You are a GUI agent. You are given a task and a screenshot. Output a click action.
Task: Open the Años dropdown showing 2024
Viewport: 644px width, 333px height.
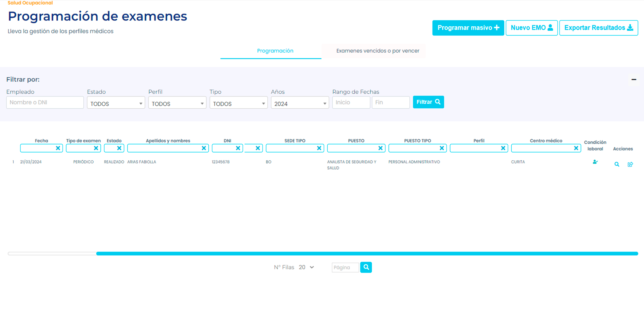(x=300, y=103)
